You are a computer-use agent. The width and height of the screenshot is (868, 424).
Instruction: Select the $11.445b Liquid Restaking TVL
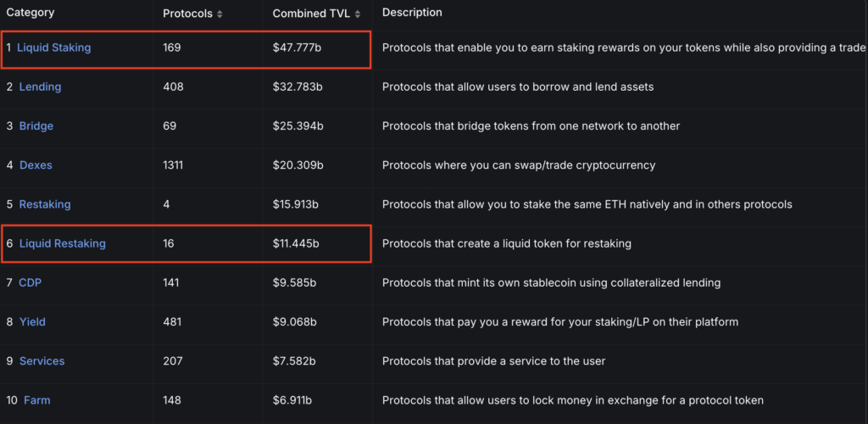(x=296, y=243)
